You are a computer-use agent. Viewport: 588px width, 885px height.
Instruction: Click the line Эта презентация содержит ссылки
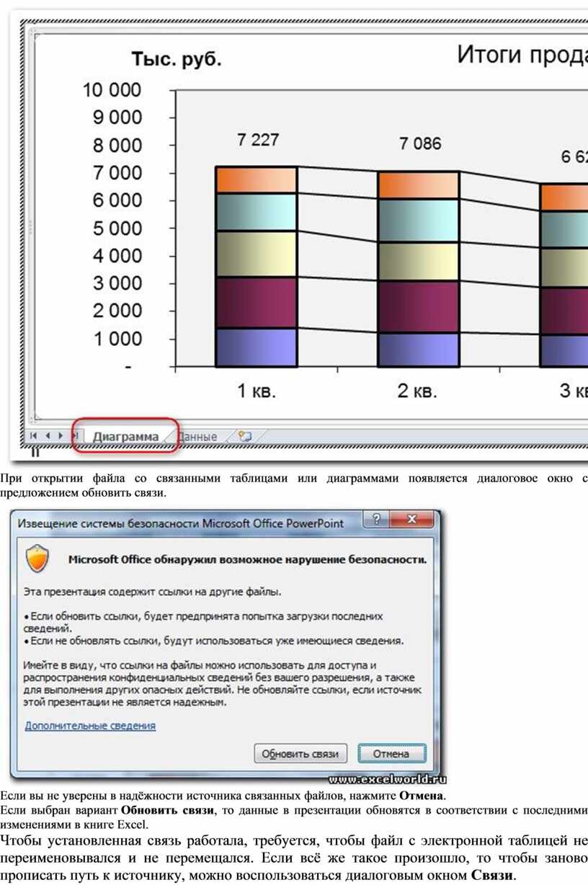151,592
